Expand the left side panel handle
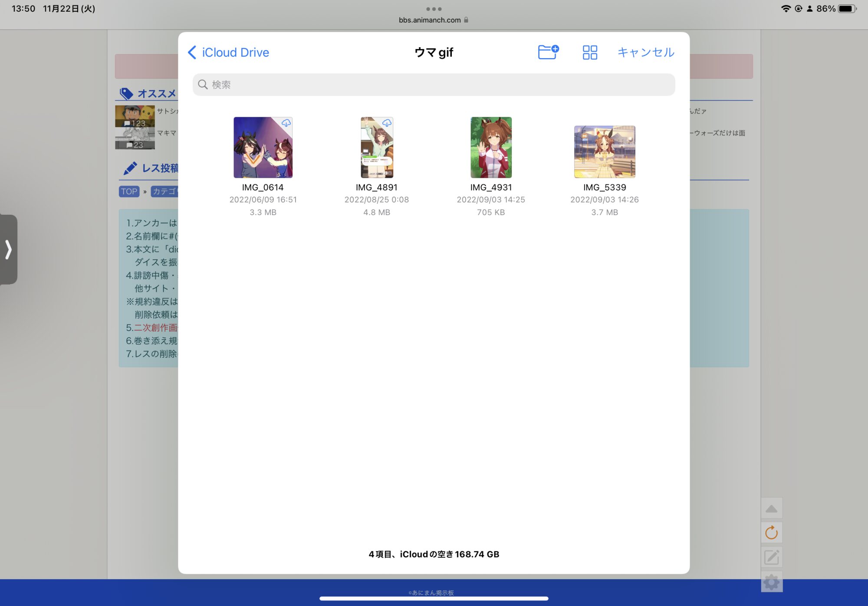 click(8, 249)
